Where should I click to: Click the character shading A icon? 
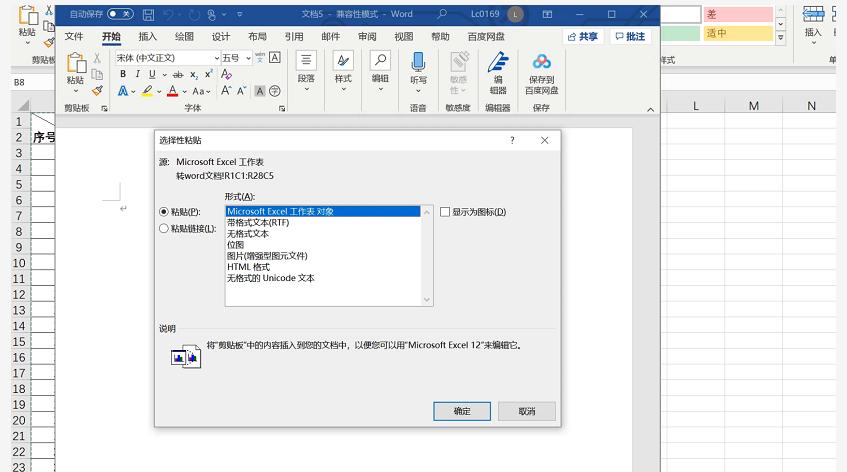click(260, 91)
